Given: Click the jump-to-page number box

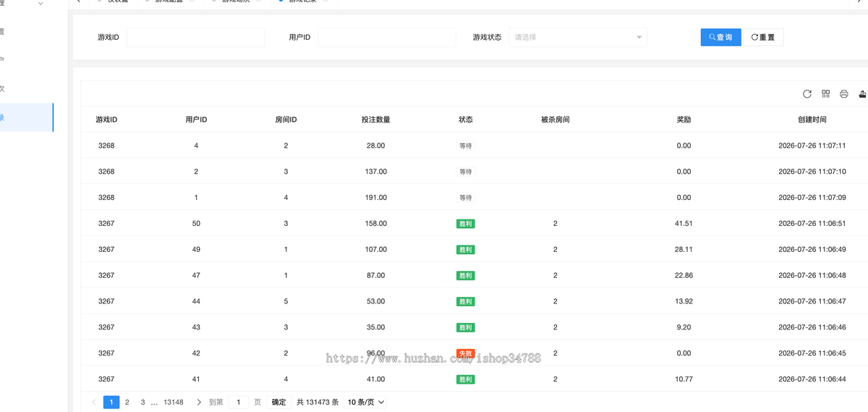Looking at the screenshot, I should point(238,402).
